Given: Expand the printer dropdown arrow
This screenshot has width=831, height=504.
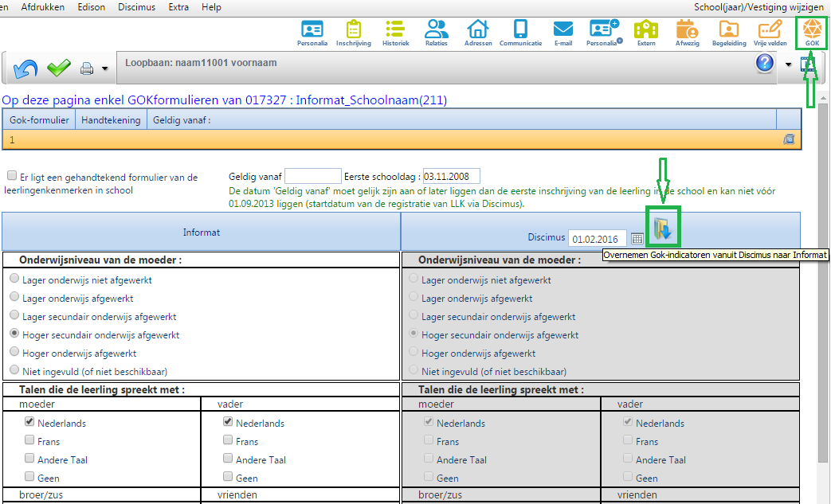Looking at the screenshot, I should [105, 68].
